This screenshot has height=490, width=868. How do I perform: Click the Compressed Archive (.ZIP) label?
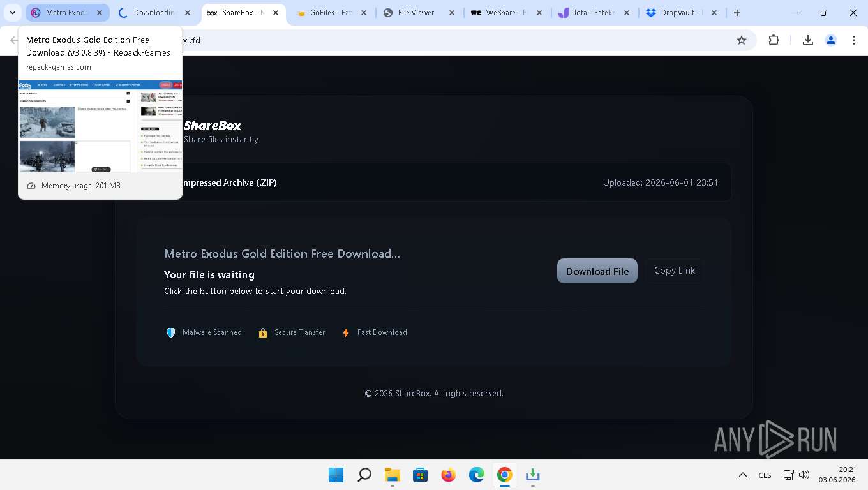coord(228,182)
